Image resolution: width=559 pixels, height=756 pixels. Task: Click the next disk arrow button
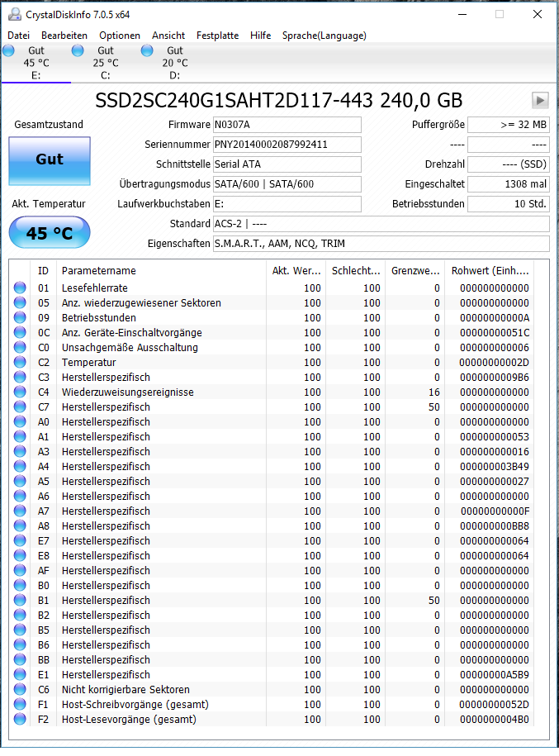click(x=540, y=100)
